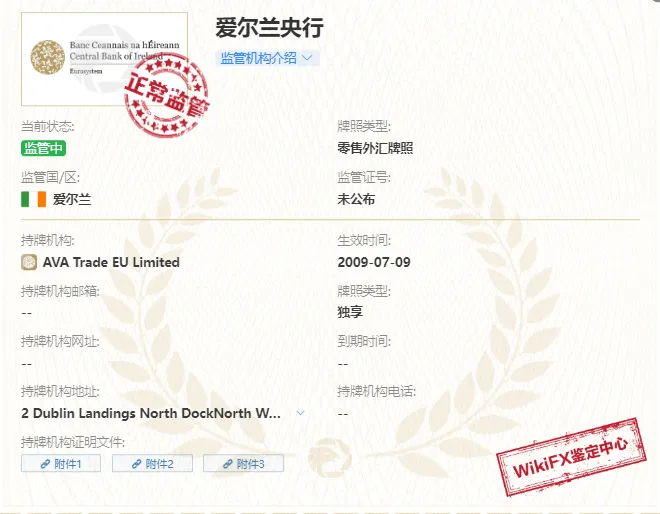The width and height of the screenshot is (660, 514).
Task: Select the 未公布 license number value
Action: (356, 199)
